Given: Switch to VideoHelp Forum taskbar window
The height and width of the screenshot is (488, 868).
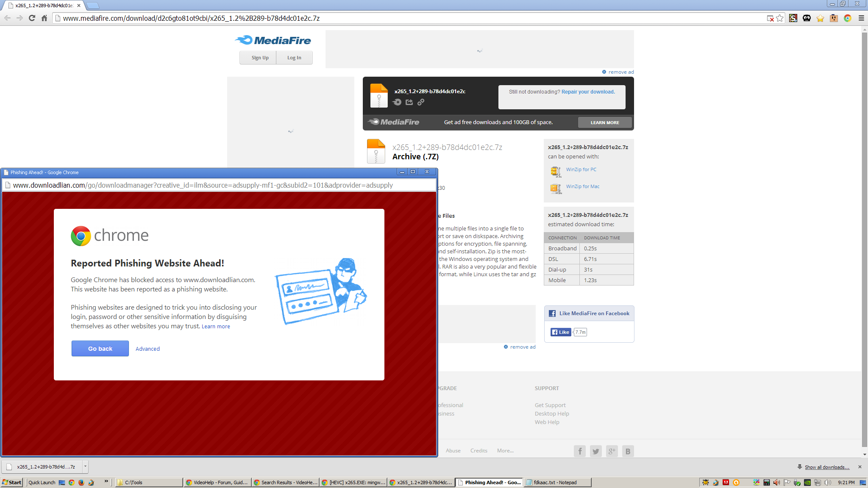Looking at the screenshot, I should point(217,482).
